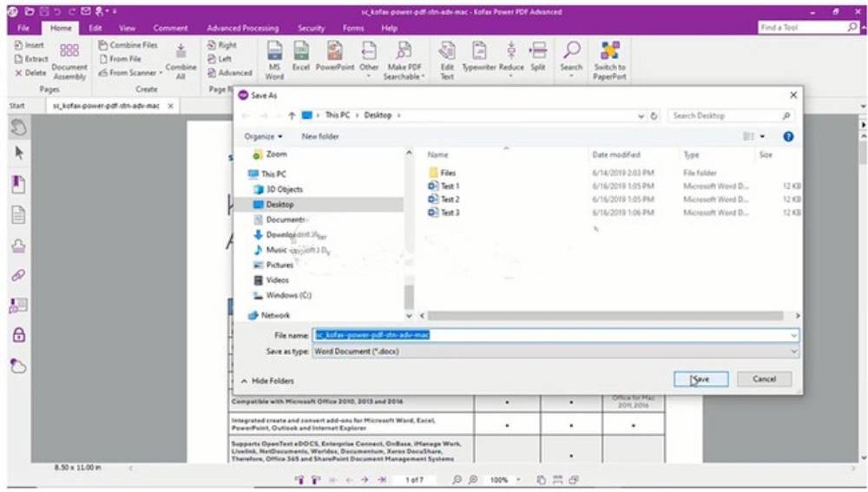
Task: Open Document Assembly view
Action: [69, 62]
